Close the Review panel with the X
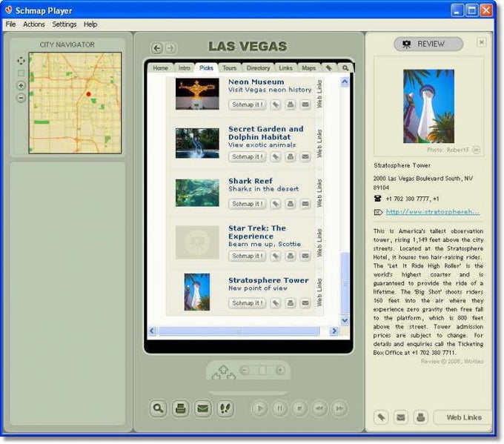Viewport: 504px width, 444px height. pyautogui.click(x=481, y=42)
